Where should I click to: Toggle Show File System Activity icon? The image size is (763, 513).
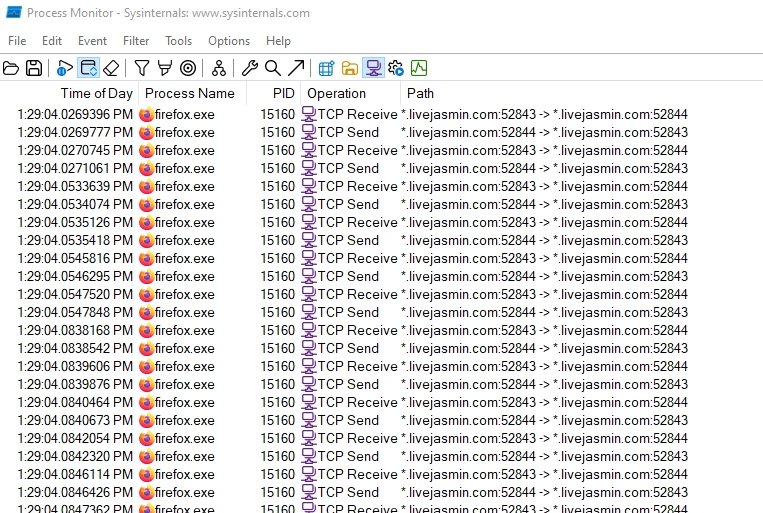coord(349,68)
